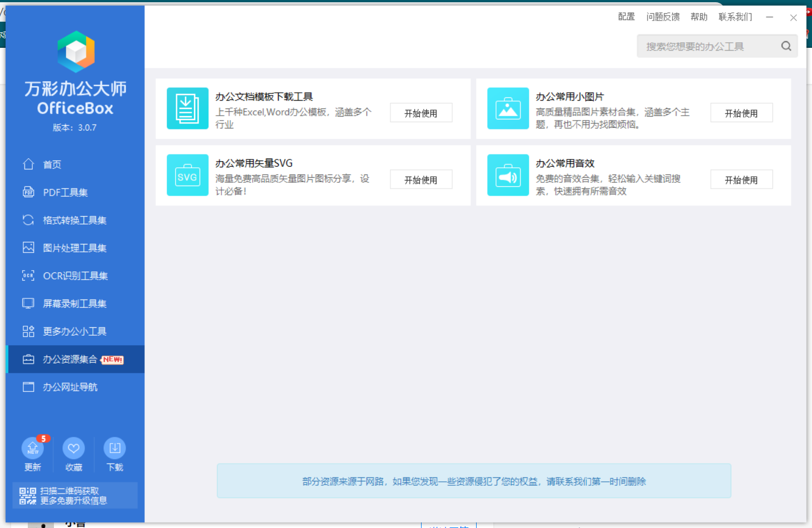Navigate to 办公网址导航
This screenshot has height=528, width=812.
tap(75, 387)
